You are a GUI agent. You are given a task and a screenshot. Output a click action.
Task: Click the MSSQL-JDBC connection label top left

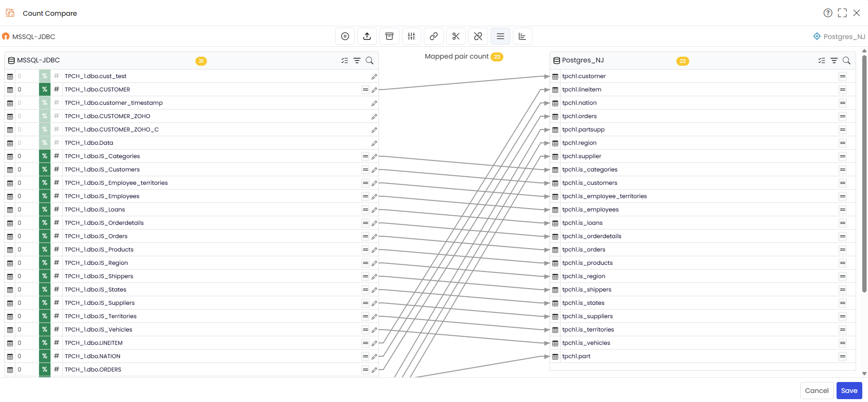29,37
